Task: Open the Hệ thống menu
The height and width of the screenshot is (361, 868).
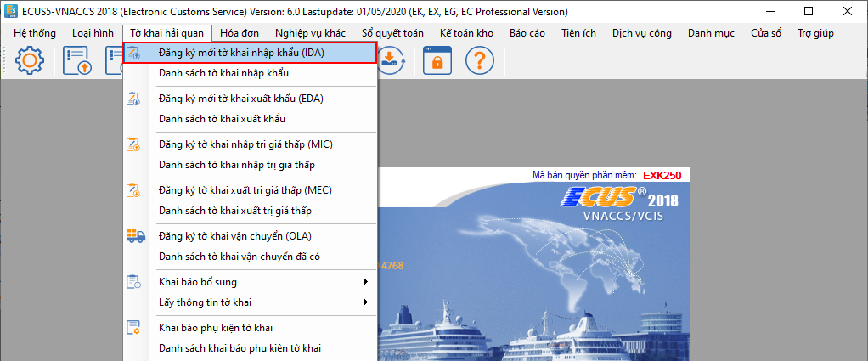Action: [x=35, y=33]
